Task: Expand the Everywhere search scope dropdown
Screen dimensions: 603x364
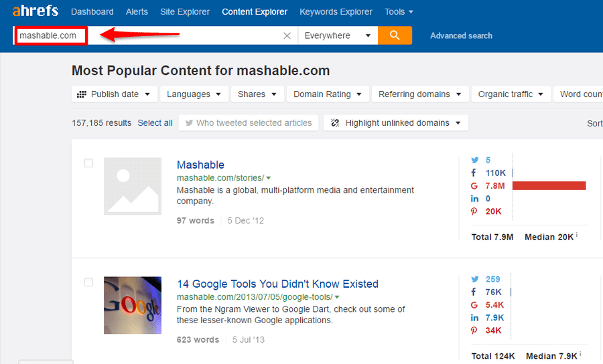Action: coord(337,36)
